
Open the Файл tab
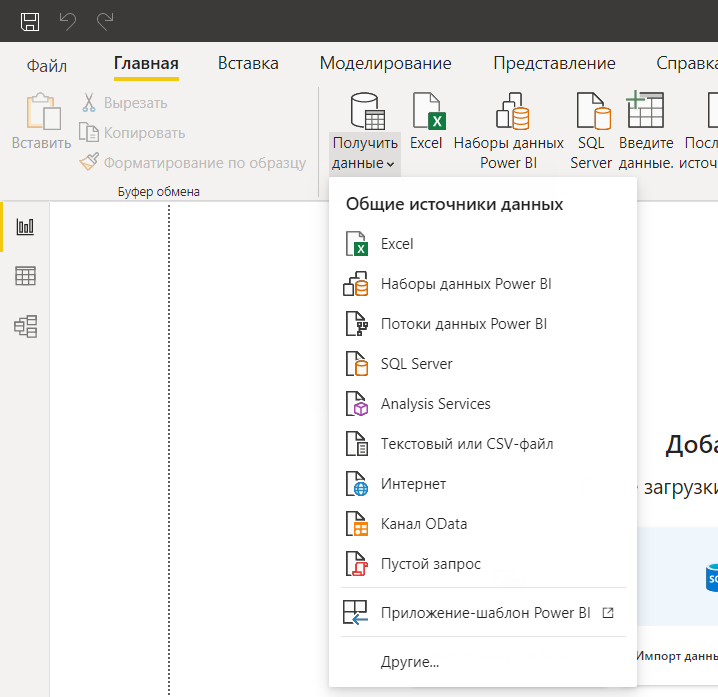click(47, 65)
